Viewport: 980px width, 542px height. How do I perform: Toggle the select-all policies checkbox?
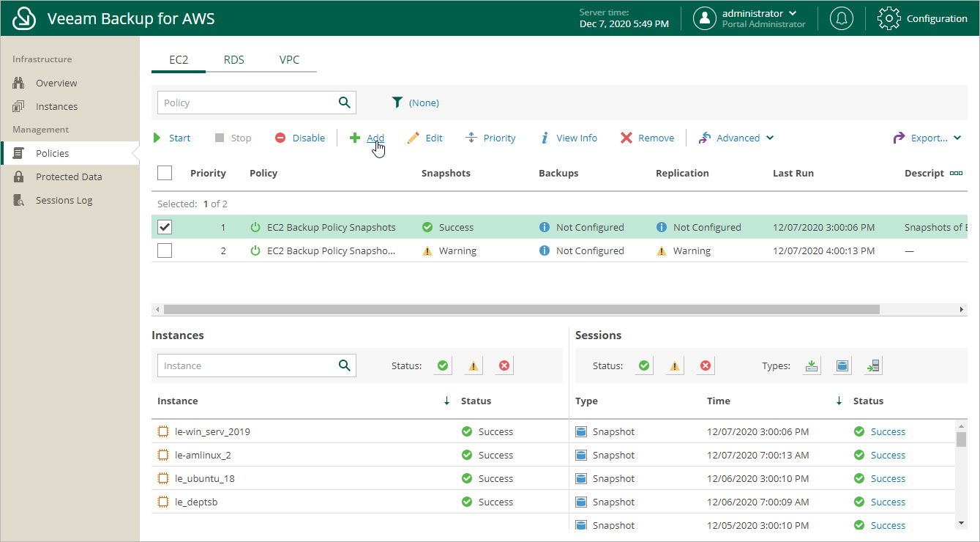click(x=165, y=173)
